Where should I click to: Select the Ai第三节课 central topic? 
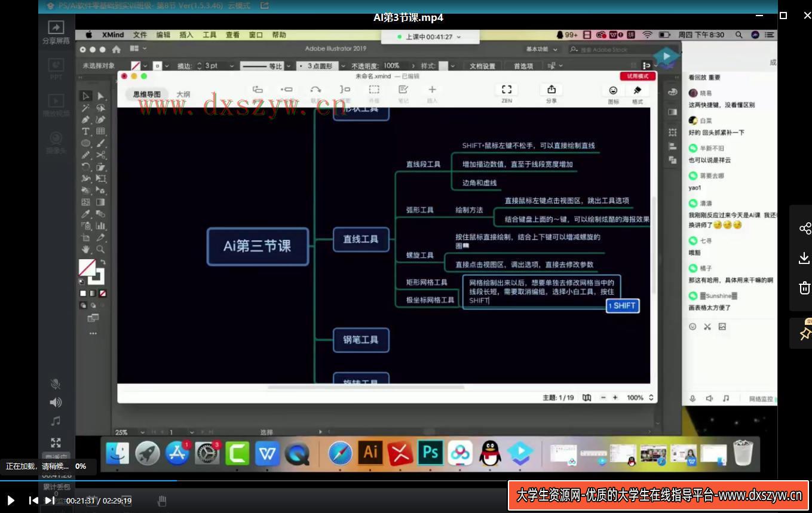tap(258, 246)
